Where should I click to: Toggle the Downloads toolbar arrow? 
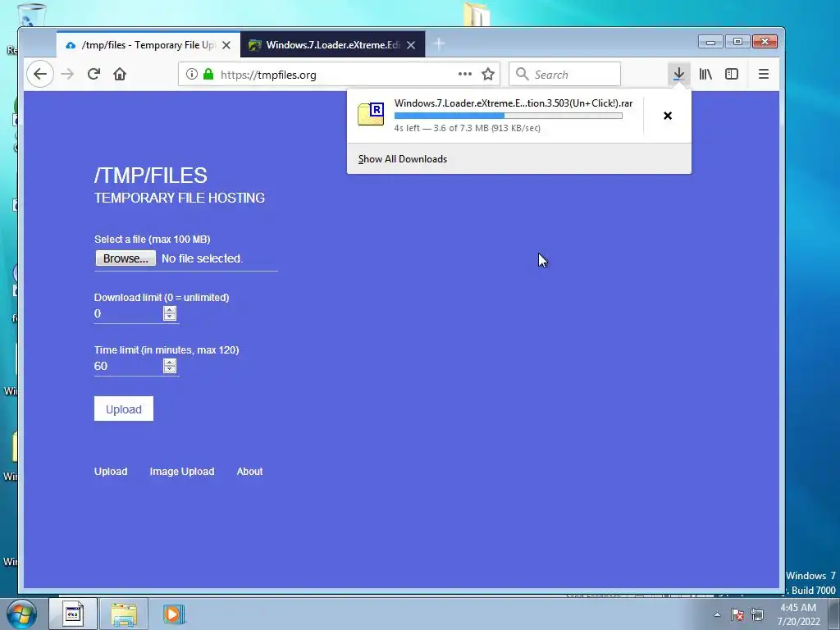click(x=678, y=74)
